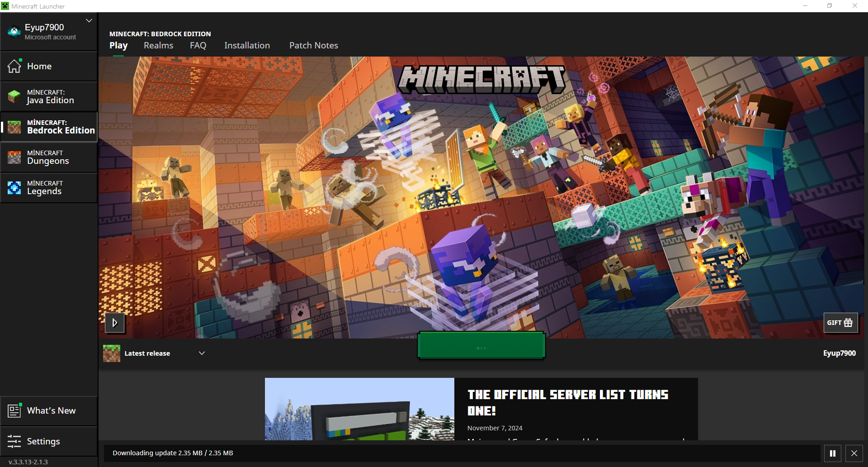This screenshot has height=467, width=868.
Task: Switch to the Realms tab
Action: coord(158,45)
